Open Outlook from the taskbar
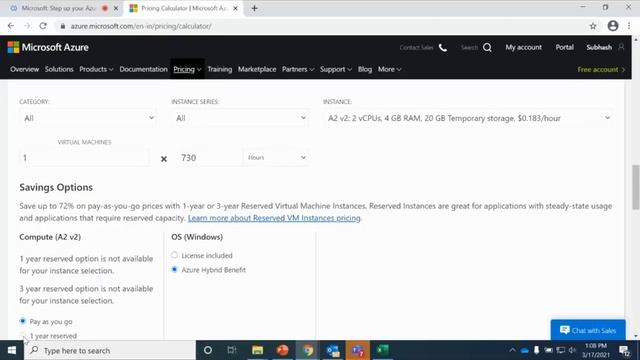The image size is (640, 360). pos(333,350)
